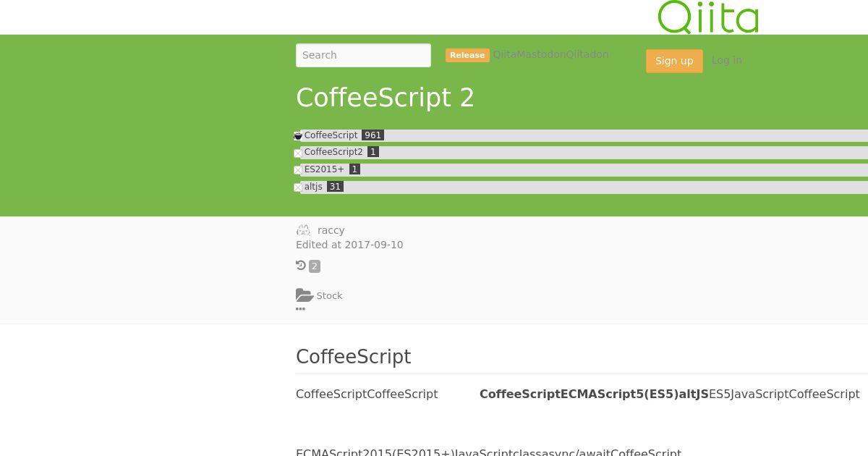The image size is (868, 456).
Task: Click the revision count badge 2
Action: [x=315, y=266]
